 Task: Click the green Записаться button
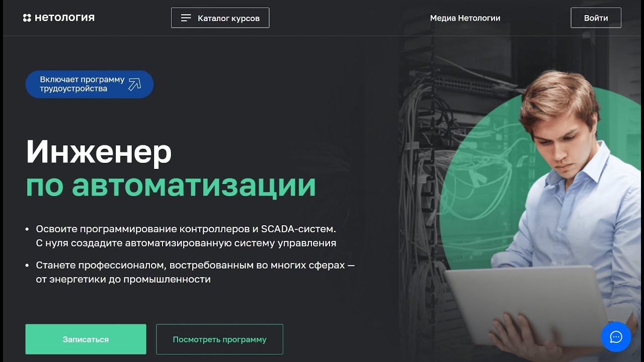coord(86,339)
